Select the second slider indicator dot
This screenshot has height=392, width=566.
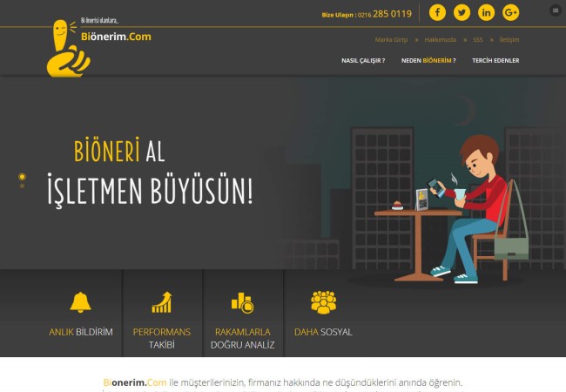pyautogui.click(x=22, y=186)
